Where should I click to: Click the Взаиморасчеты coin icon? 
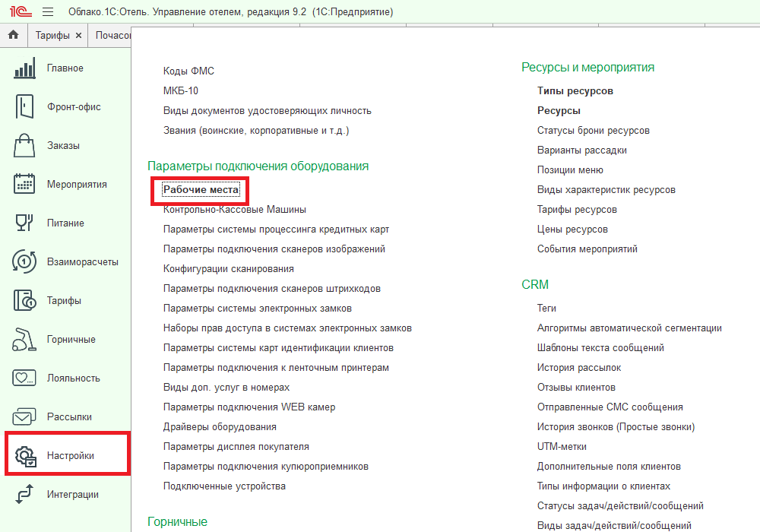(x=24, y=261)
